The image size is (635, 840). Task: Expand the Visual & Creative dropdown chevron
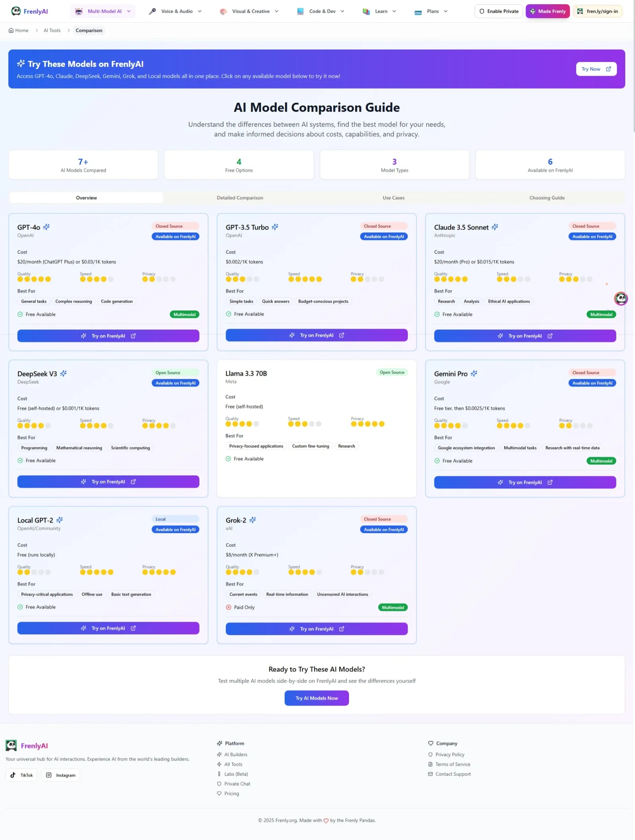277,11
